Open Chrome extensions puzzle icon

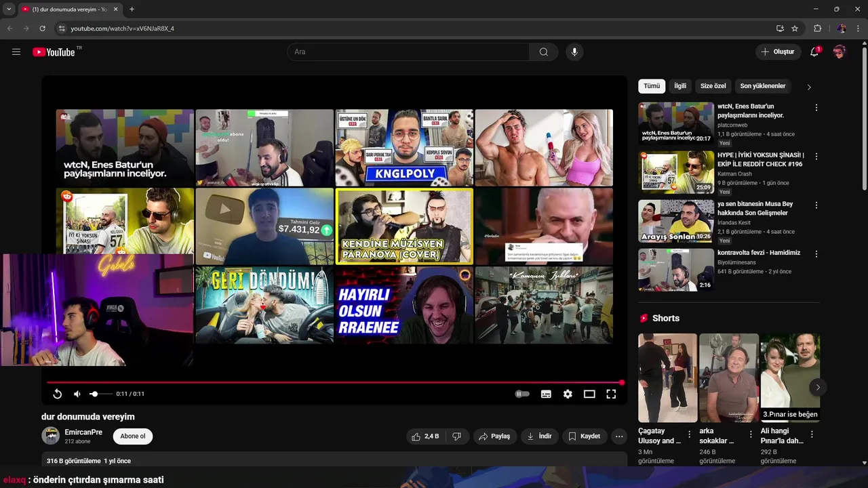(817, 28)
